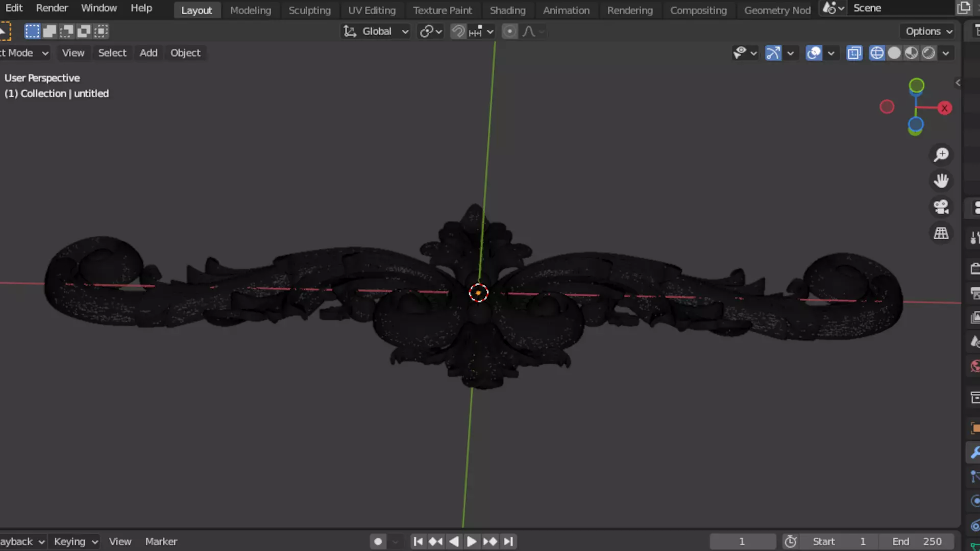Viewport: 980px width, 551px height.
Task: Open the Modifier wrench properties tab
Action: coord(974,453)
